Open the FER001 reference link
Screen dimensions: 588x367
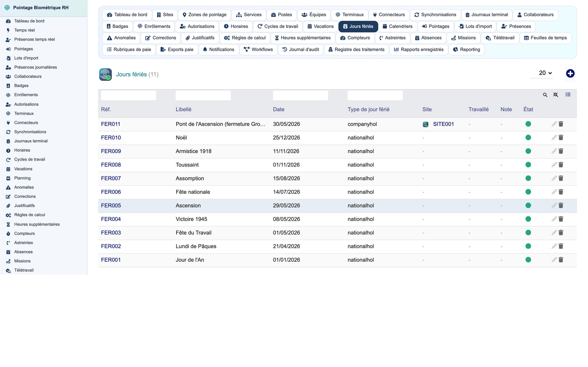coord(111,260)
